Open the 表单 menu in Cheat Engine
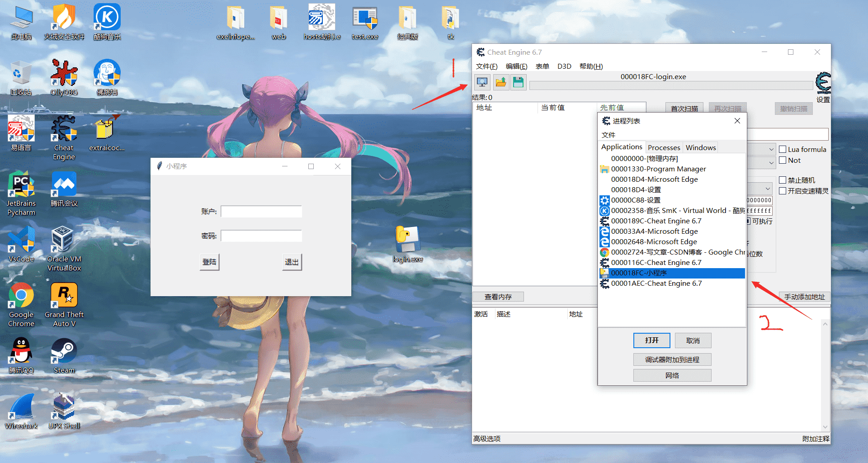The height and width of the screenshot is (463, 868). (542, 66)
